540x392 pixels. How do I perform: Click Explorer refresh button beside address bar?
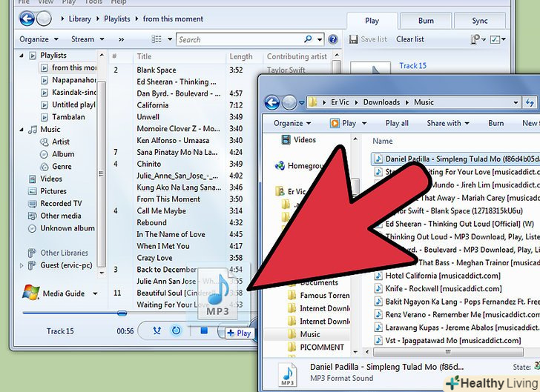pos(530,102)
